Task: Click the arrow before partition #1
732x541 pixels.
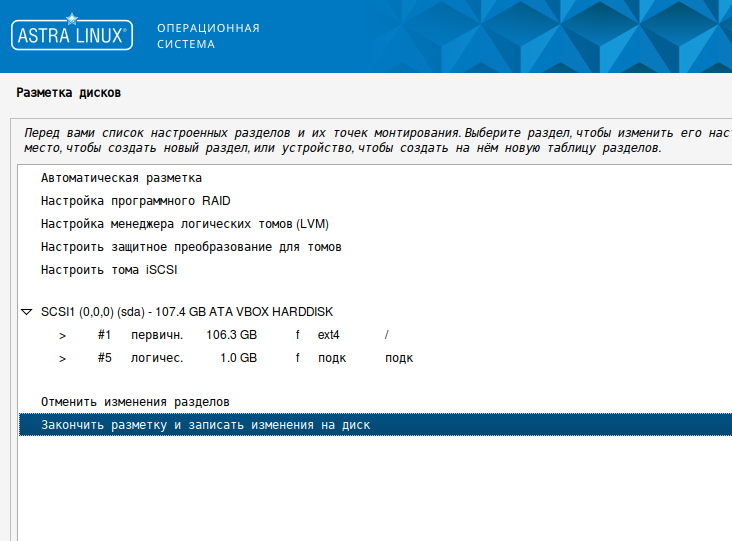Action: pos(62,336)
